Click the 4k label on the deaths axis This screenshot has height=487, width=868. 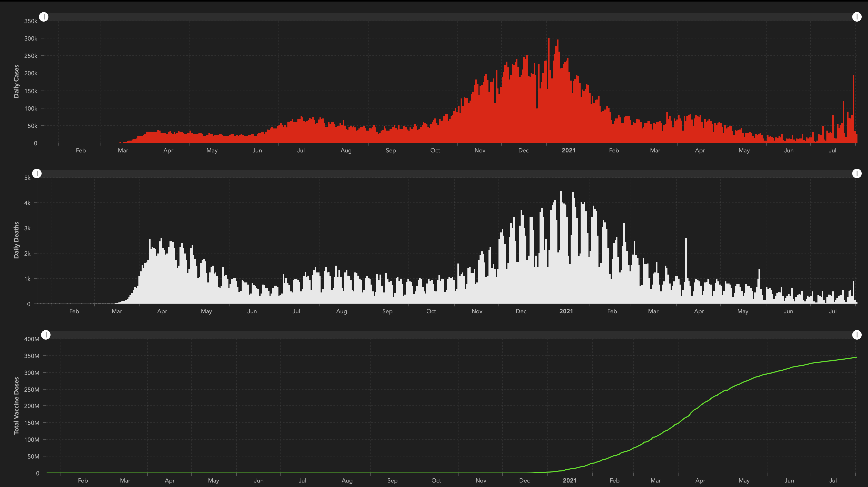pyautogui.click(x=27, y=203)
